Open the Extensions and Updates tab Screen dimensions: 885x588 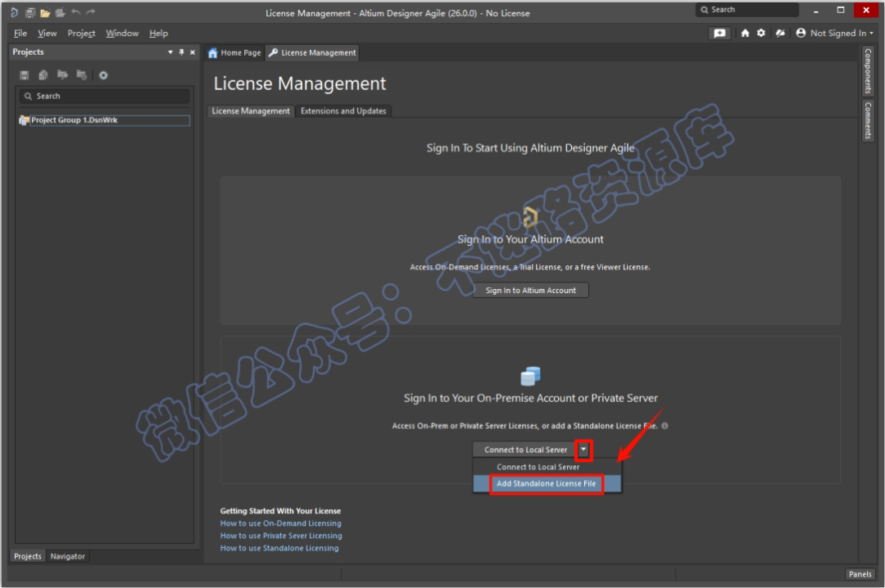(x=343, y=111)
